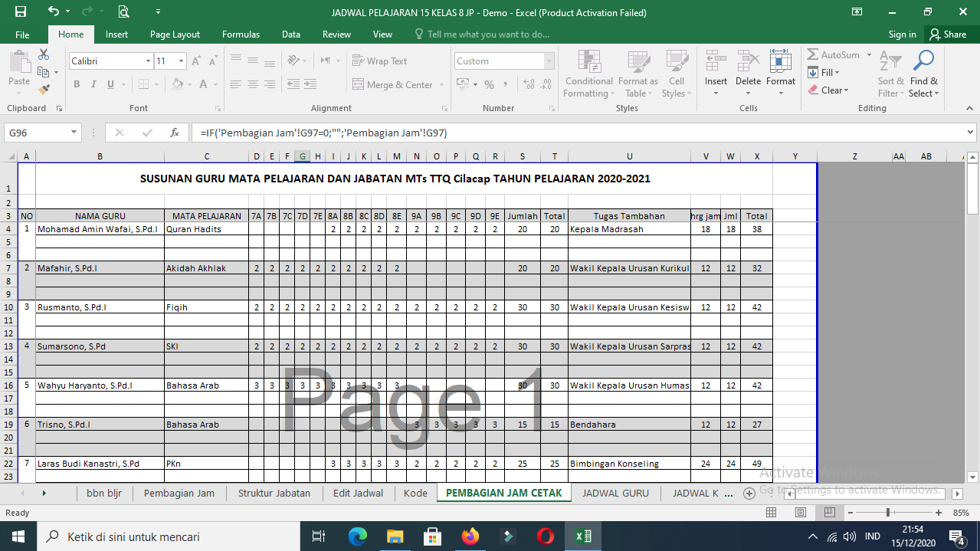Open the Edit Jadwal sheet tab
980x551 pixels.
(358, 493)
